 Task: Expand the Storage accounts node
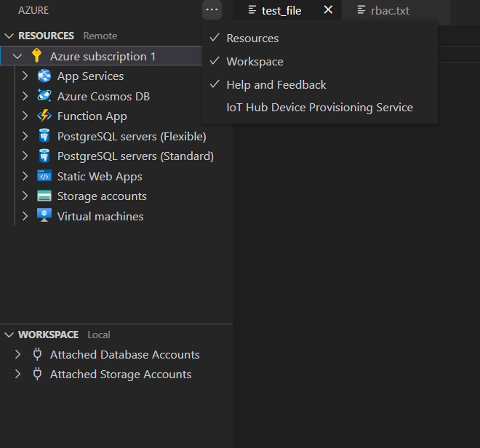(x=25, y=196)
